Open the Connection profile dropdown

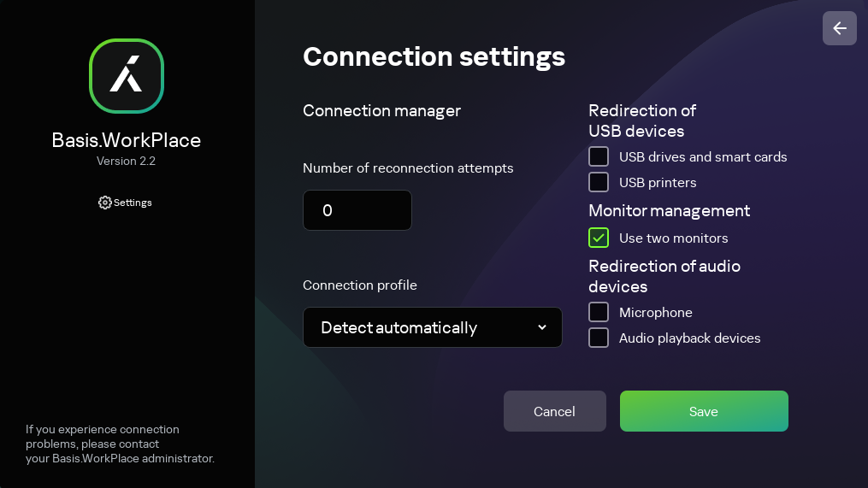[x=432, y=327]
